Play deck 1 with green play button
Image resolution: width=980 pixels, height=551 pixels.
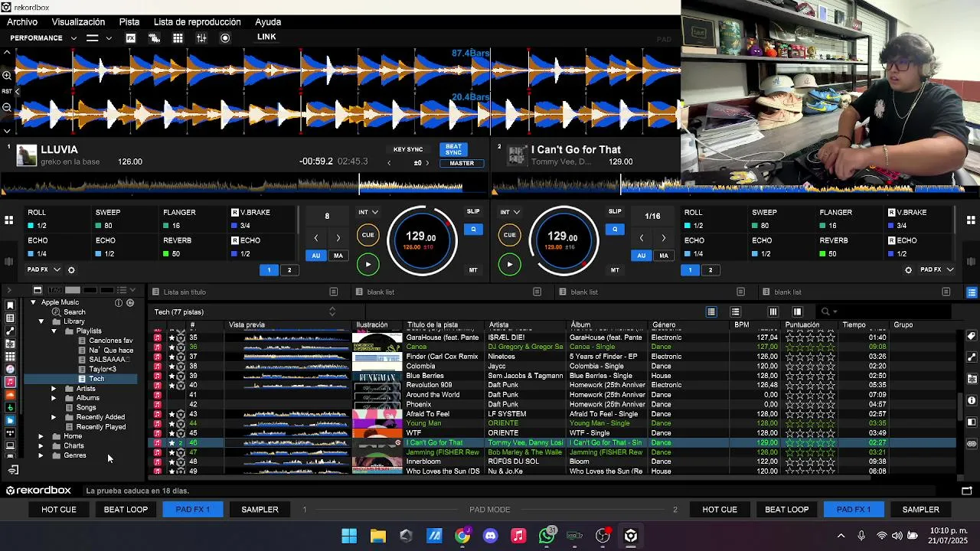coord(367,264)
